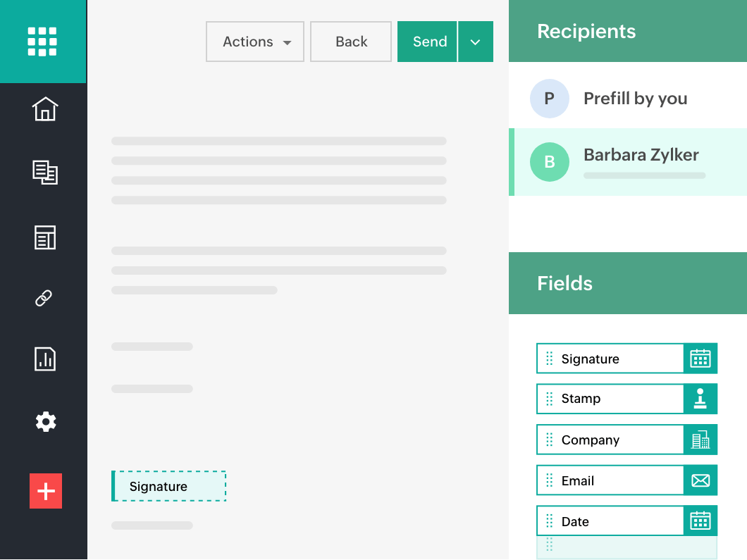The width and height of the screenshot is (747, 560).
Task: Open the Actions dropdown
Action: click(255, 42)
